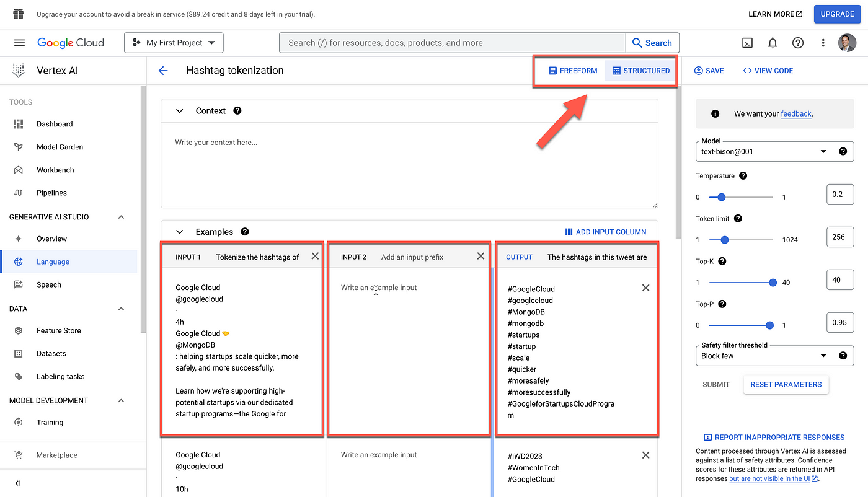Switch to Freeform prompt mode
Image resolution: width=868 pixels, height=497 pixels.
[x=573, y=71]
